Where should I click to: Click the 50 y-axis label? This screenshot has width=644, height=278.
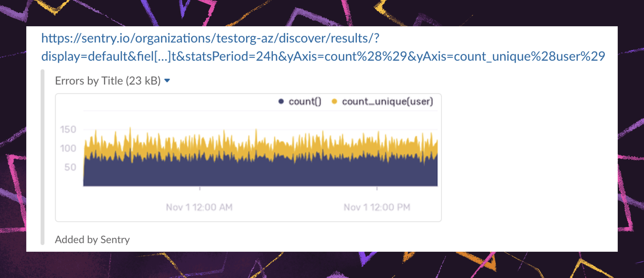(70, 167)
